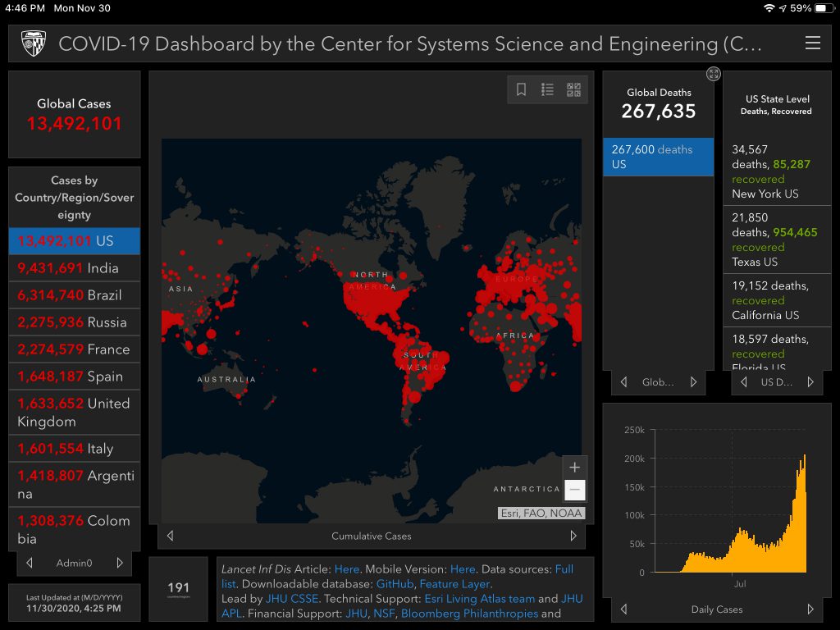Viewport: 840px width, 630px height.
Task: Go to next view after Admin0
Action: (120, 563)
